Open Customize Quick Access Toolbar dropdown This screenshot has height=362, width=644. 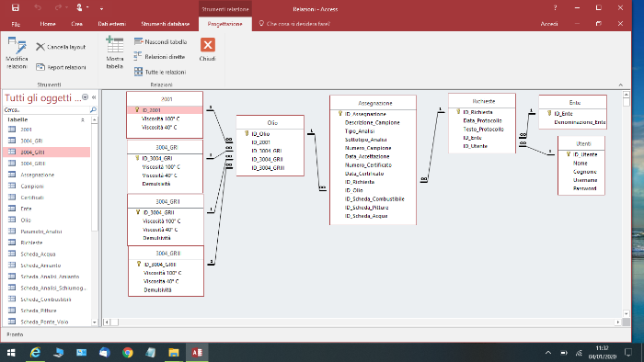pyautogui.click(x=101, y=8)
